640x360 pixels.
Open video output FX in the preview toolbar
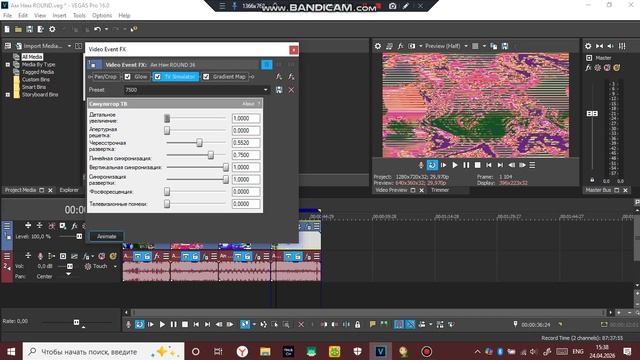(x=400, y=46)
